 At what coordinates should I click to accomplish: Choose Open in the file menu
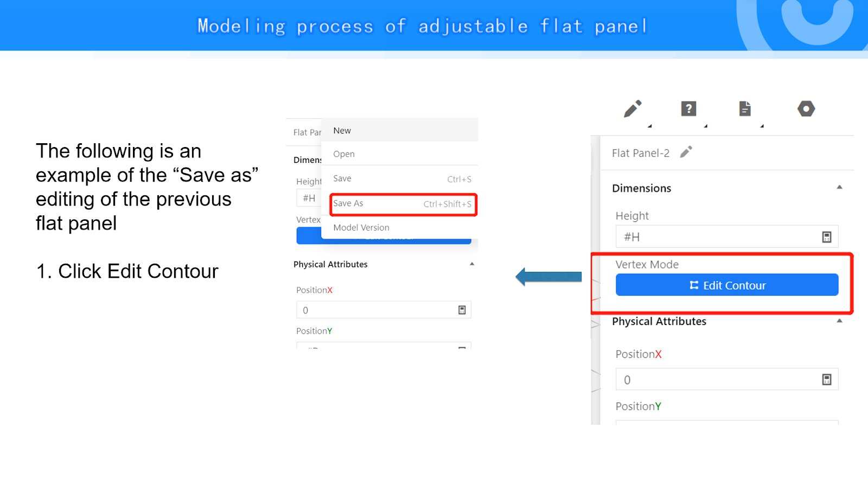344,154
